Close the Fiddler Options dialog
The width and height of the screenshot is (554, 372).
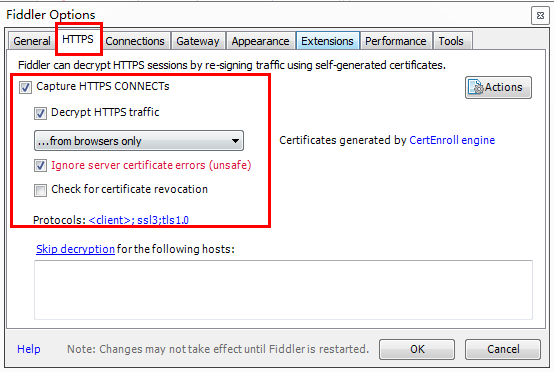[x=540, y=16]
